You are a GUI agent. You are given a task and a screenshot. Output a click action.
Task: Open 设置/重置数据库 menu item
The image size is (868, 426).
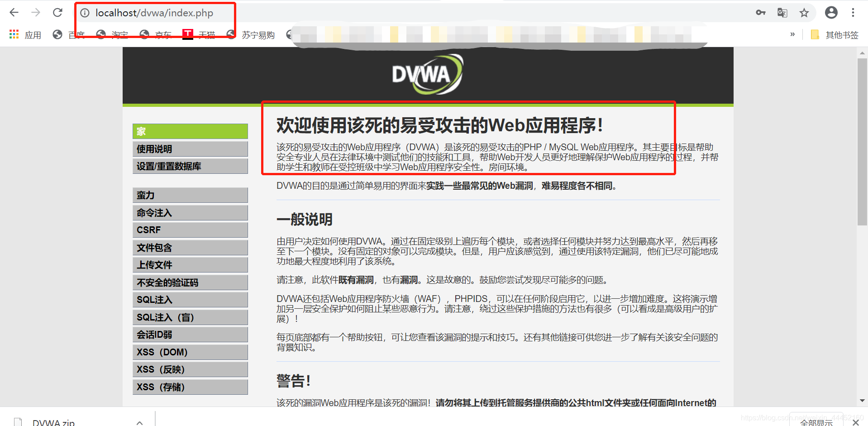pyautogui.click(x=190, y=166)
